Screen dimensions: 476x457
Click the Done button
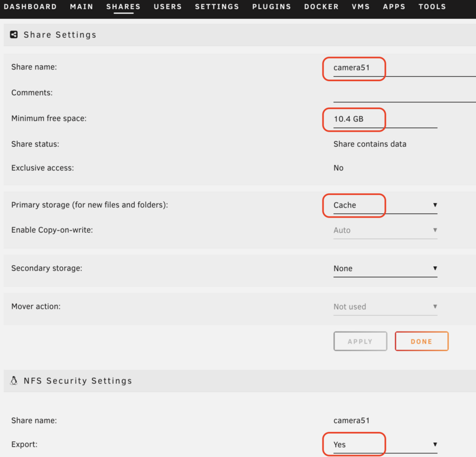pos(422,341)
